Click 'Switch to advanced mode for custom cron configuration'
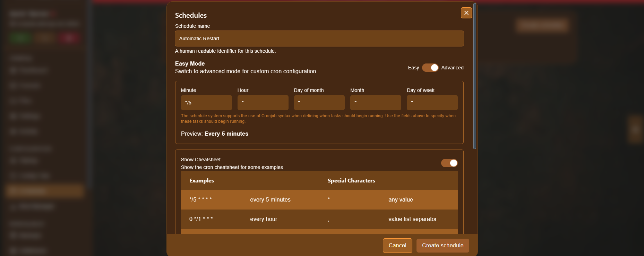 pos(246,71)
